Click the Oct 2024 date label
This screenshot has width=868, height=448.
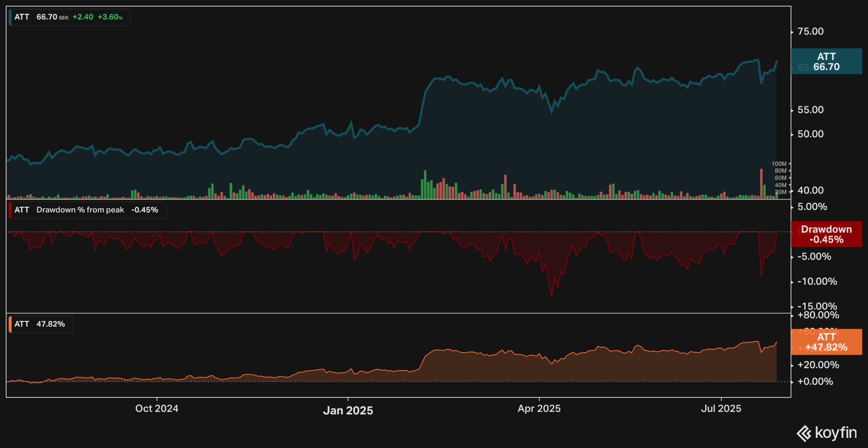[x=157, y=409]
